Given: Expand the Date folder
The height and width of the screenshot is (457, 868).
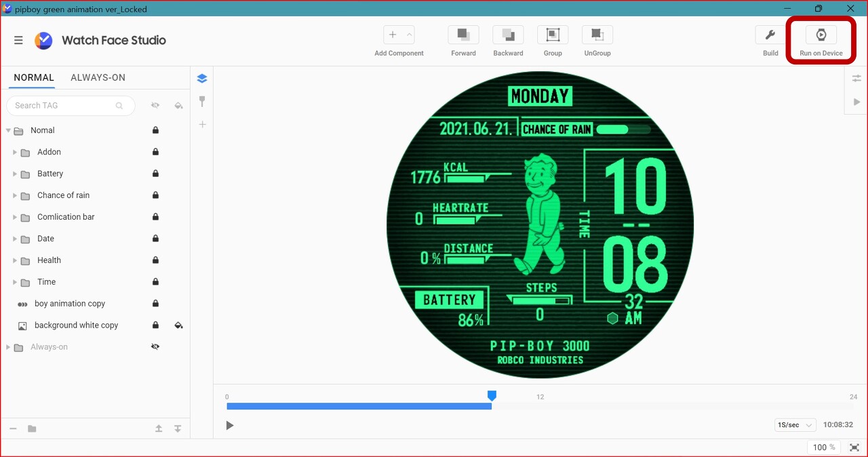Looking at the screenshot, I should 15,239.
